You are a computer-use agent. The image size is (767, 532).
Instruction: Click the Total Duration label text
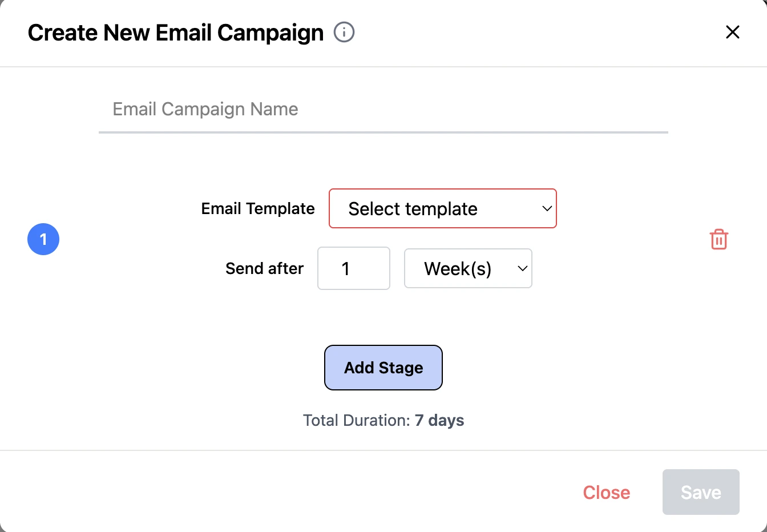(356, 421)
